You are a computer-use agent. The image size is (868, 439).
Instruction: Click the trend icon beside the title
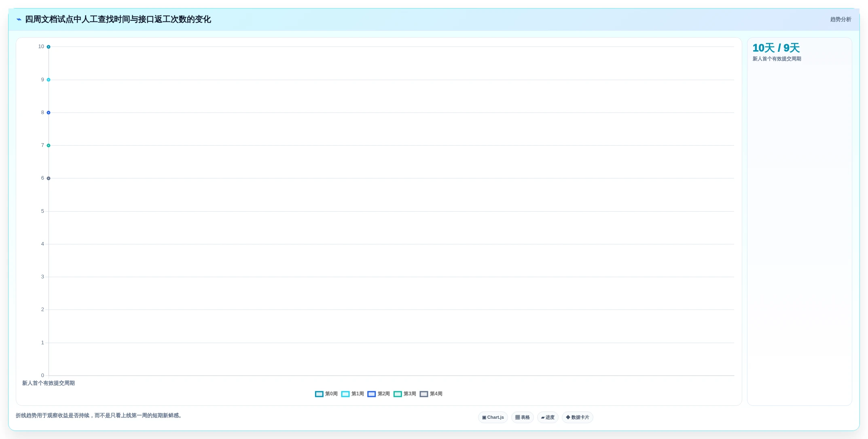19,19
